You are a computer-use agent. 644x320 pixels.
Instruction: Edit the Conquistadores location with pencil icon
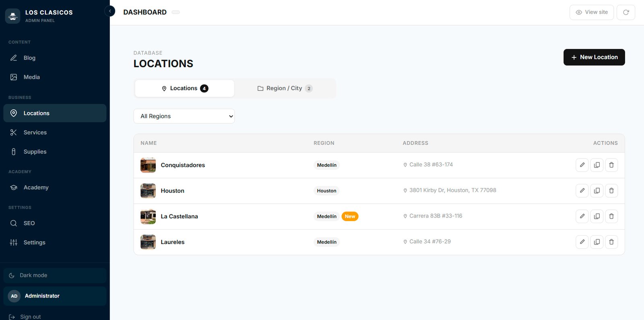click(582, 165)
